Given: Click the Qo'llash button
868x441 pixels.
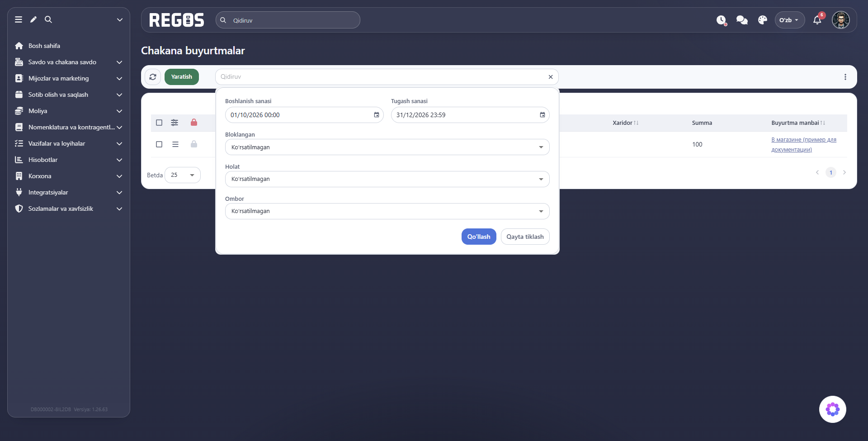Looking at the screenshot, I should click(x=479, y=237).
